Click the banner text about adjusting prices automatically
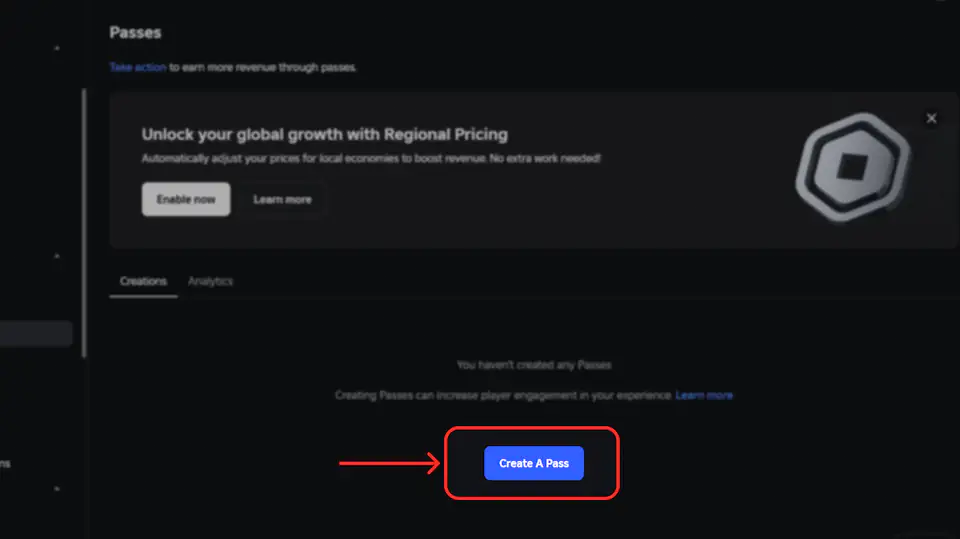 coord(371,159)
